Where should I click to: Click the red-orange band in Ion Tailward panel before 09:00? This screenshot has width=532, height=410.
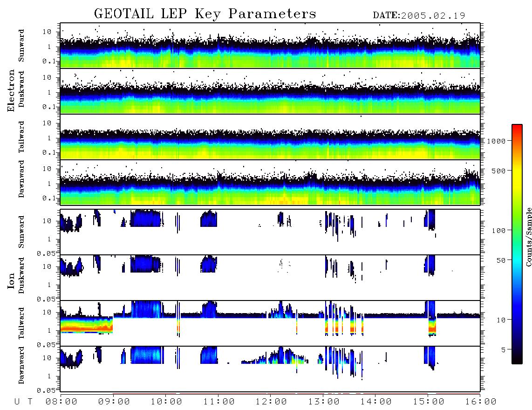[87, 328]
